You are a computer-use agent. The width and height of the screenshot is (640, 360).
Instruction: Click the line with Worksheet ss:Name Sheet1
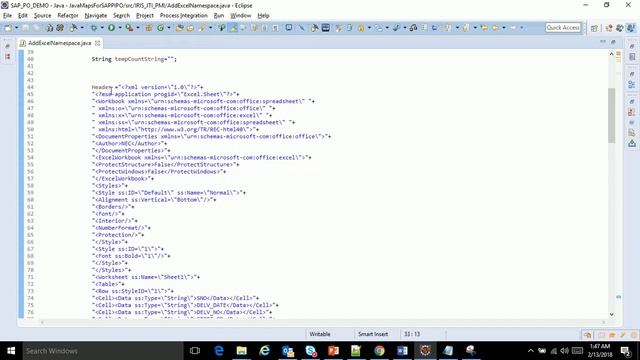tap(146, 277)
